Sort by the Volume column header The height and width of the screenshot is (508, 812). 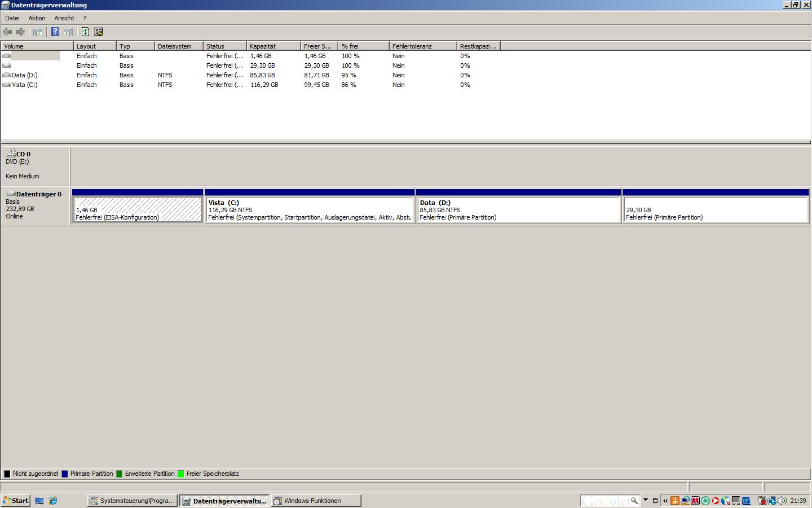[37, 46]
